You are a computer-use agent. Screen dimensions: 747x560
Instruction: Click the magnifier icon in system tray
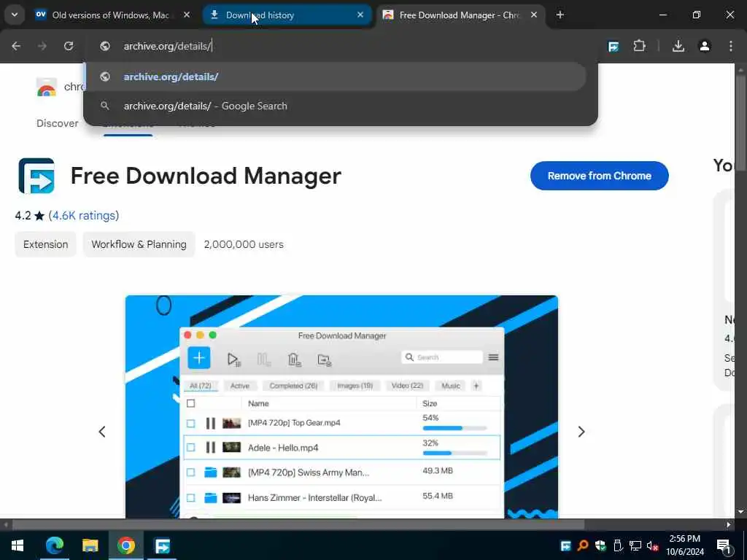point(583,545)
